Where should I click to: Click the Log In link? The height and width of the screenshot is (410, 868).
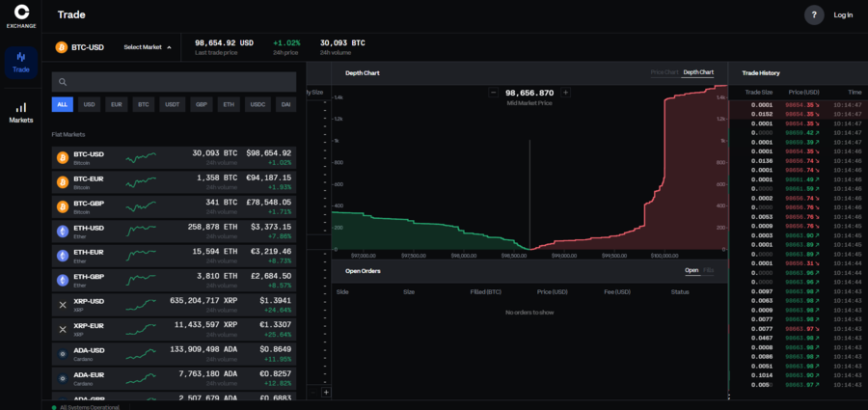(843, 15)
